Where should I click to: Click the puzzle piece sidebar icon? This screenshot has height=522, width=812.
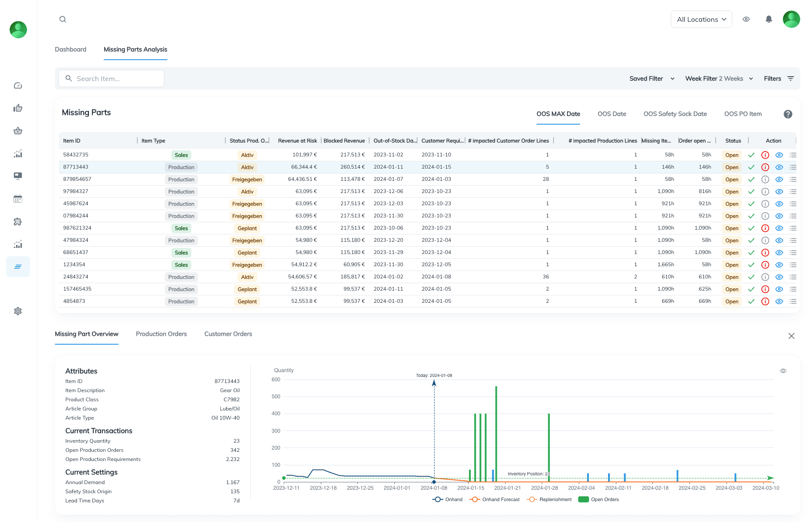pos(18,221)
